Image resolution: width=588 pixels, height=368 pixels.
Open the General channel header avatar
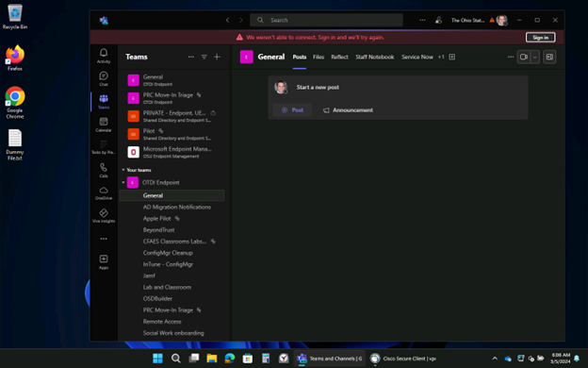pyautogui.click(x=246, y=57)
